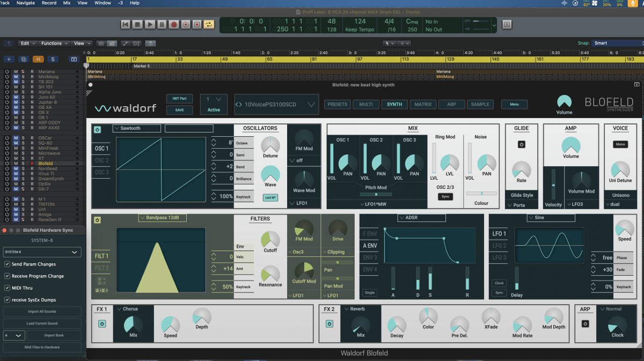
Task: Click the Velocity slider in AMP
Action: pyautogui.click(x=553, y=185)
